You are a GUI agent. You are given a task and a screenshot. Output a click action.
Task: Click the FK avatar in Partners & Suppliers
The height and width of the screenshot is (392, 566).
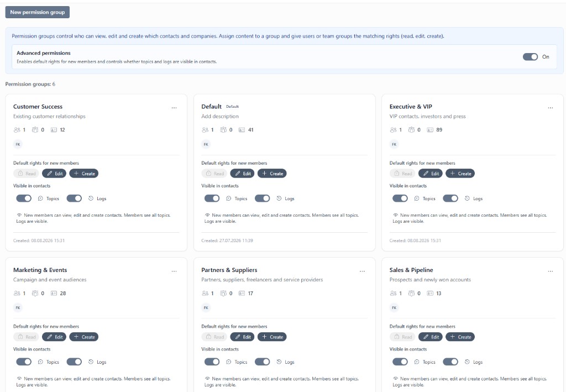206,307
